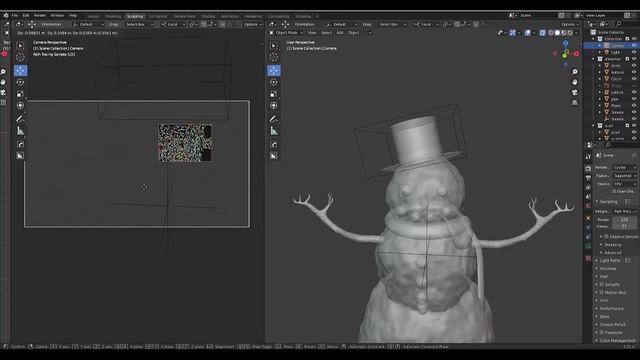Open Blender logo menu

[x=6, y=16]
